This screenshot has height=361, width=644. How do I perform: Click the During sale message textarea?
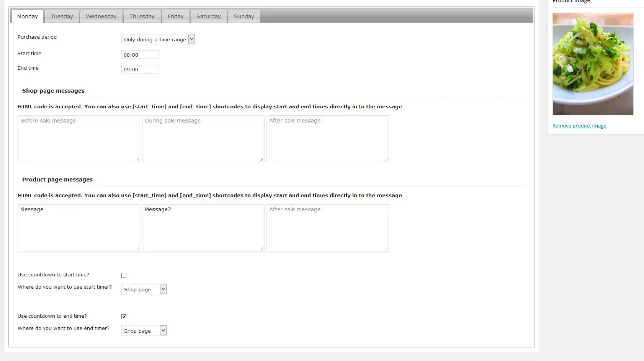point(203,139)
